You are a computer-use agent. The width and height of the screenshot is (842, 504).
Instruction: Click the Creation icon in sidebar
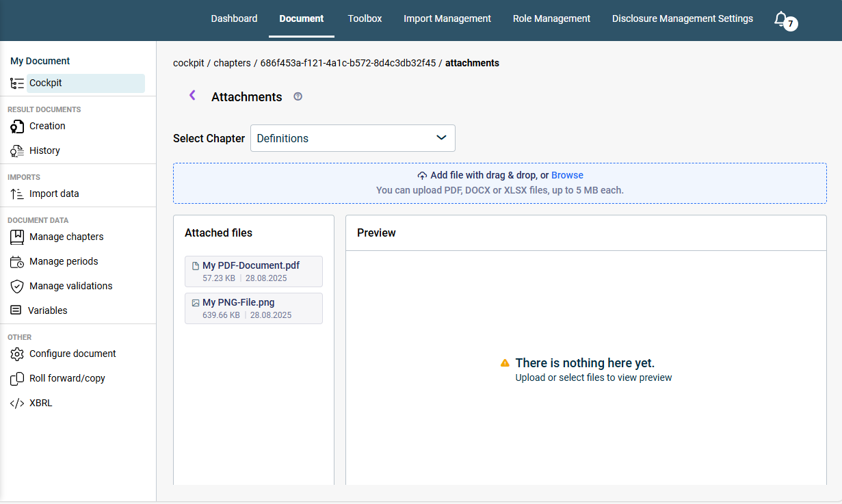[17, 127]
